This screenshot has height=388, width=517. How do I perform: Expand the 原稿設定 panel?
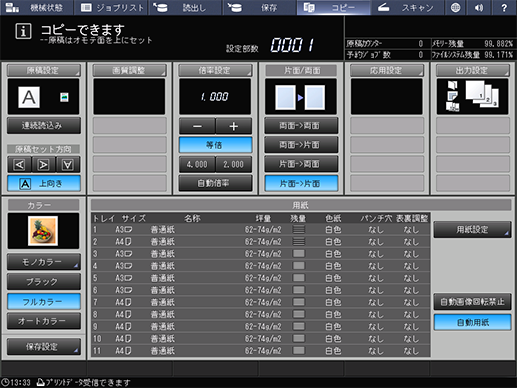tap(44, 70)
